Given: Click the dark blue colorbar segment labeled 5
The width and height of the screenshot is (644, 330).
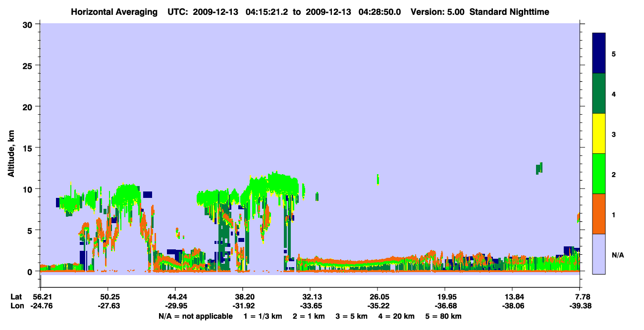Looking at the screenshot, I should pos(599,53).
